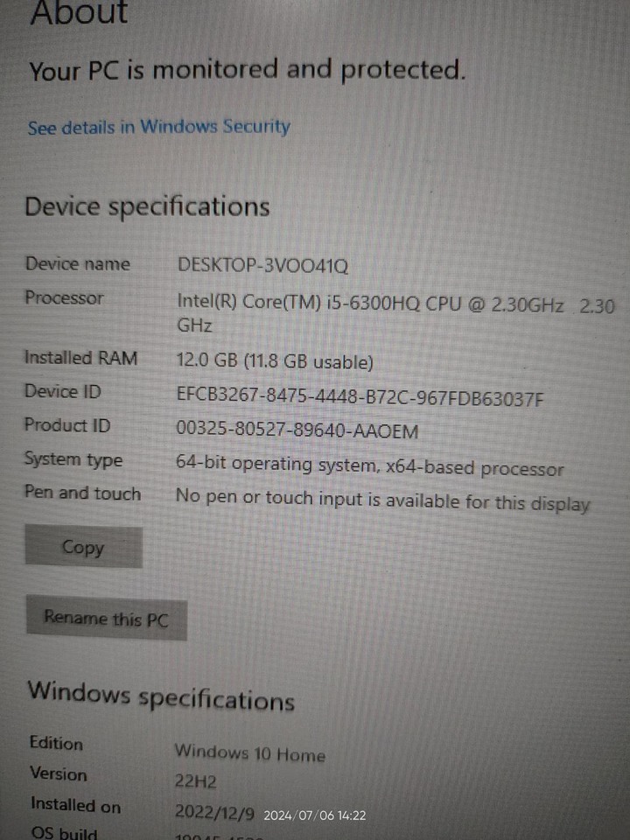Click the Installed RAM label
The height and width of the screenshot is (840, 630).
[x=80, y=358]
